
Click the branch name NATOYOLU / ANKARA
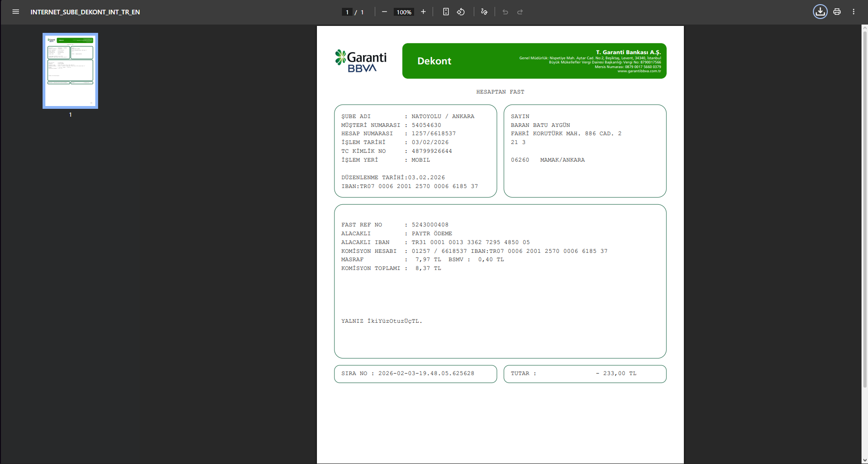pyautogui.click(x=443, y=116)
